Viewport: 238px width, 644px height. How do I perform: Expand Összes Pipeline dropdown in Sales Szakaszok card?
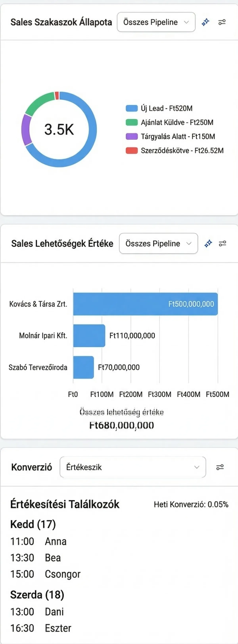156,22
